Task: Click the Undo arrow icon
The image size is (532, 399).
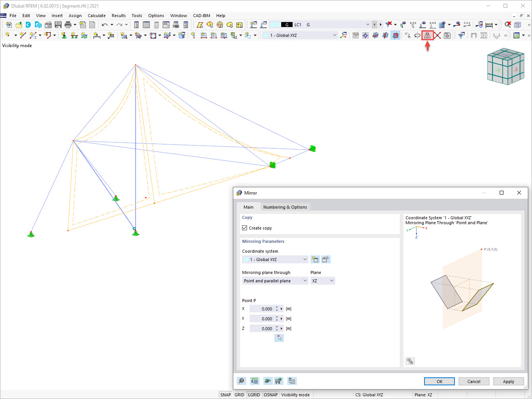Action: 104,25
